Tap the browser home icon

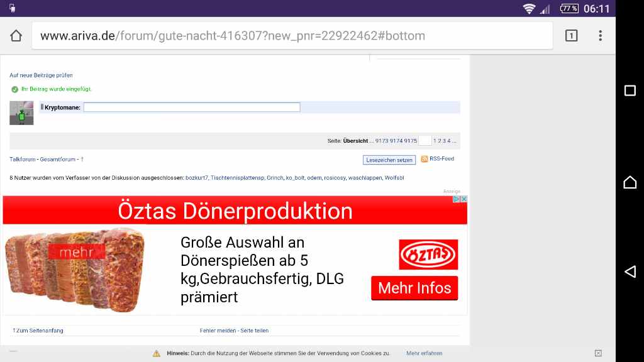point(16,36)
